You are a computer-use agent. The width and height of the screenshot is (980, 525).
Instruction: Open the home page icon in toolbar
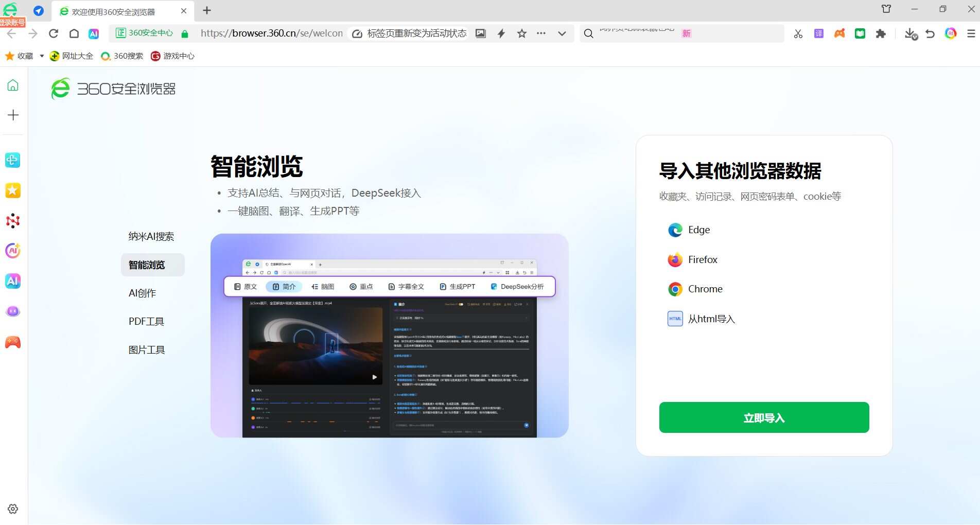pyautogui.click(x=74, y=33)
